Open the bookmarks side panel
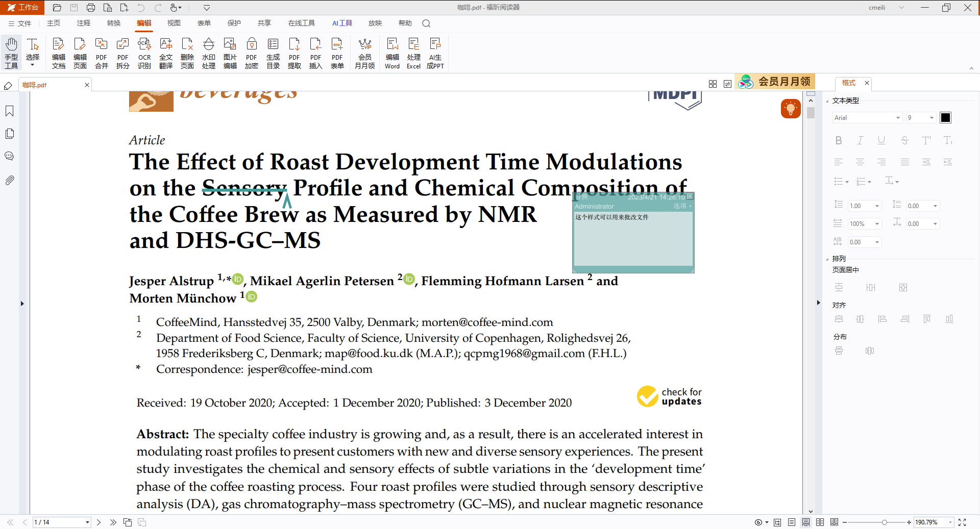The image size is (980, 529). pyautogui.click(x=9, y=111)
